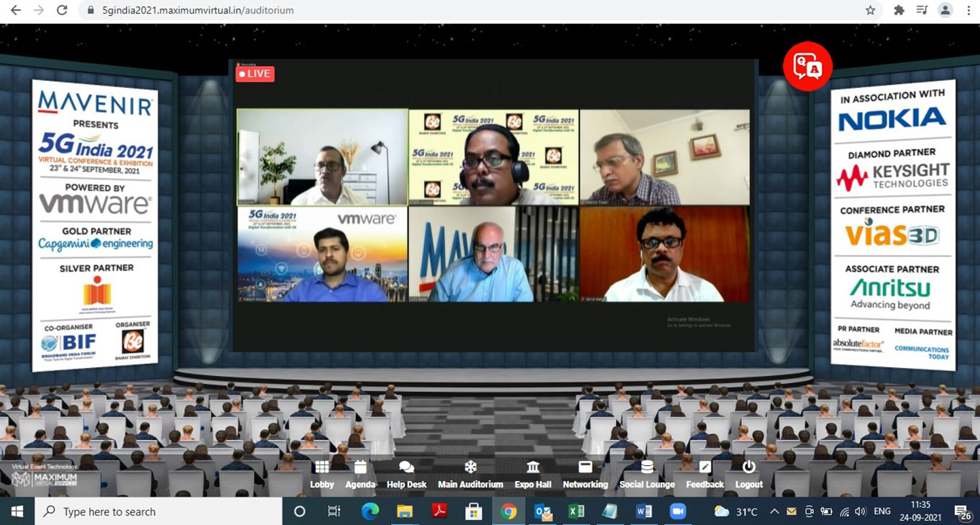The image size is (980, 525).
Task: Switch to Chrome on taskbar
Action: point(508,511)
